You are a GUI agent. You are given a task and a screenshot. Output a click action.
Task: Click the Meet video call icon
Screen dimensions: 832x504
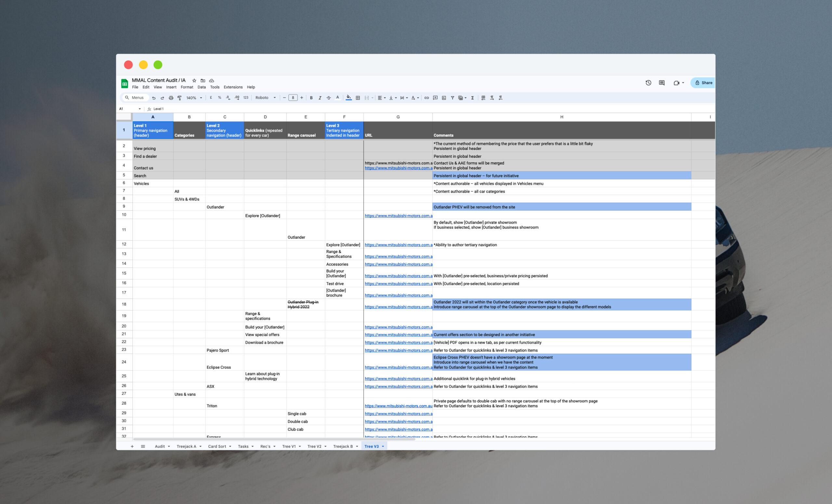point(676,83)
